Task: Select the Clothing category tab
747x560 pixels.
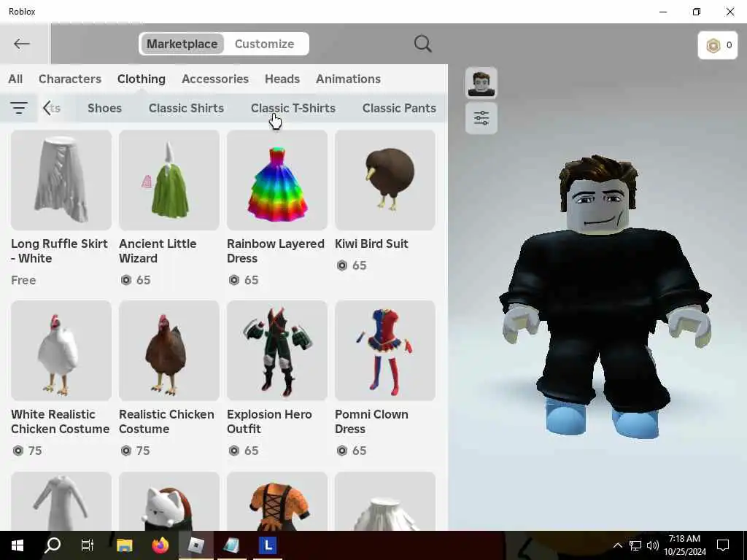Action: point(142,79)
